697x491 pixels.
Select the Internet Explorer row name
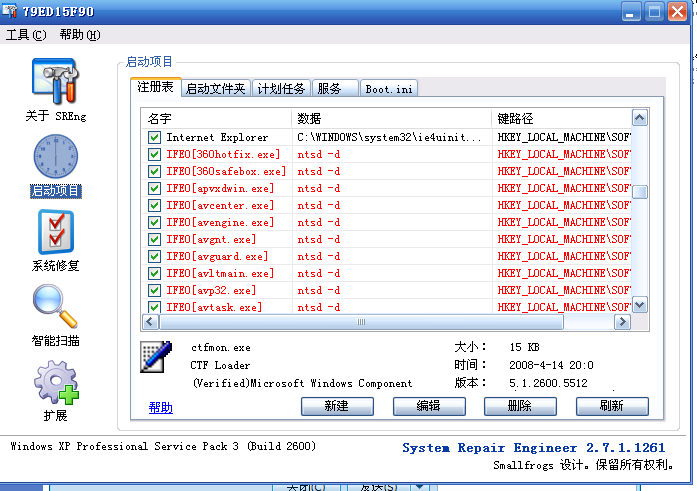[217, 137]
